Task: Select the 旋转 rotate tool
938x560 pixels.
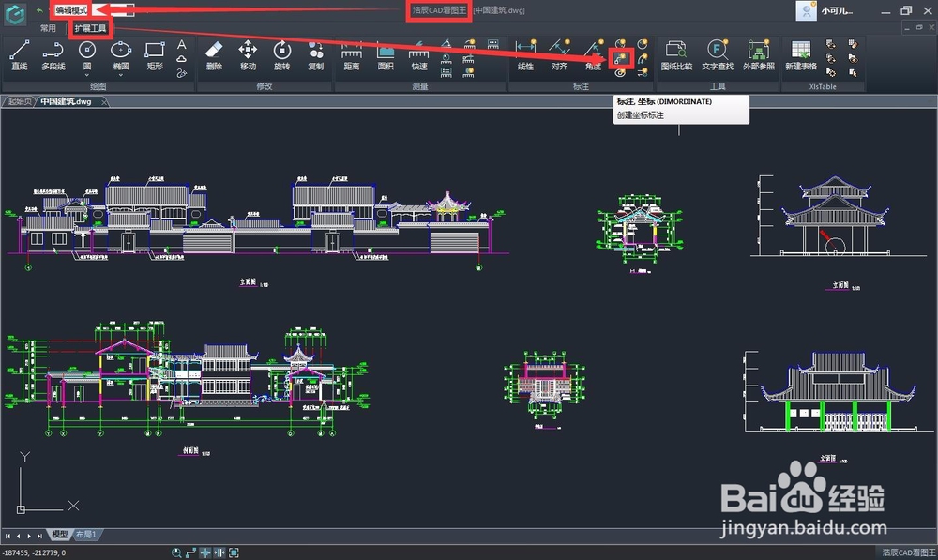Action: [x=281, y=55]
